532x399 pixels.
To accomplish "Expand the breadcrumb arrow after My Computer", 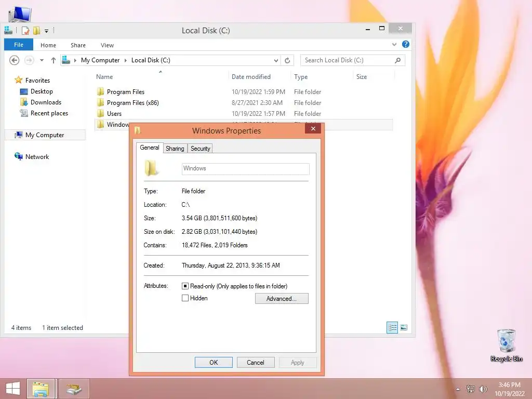I will pos(126,60).
